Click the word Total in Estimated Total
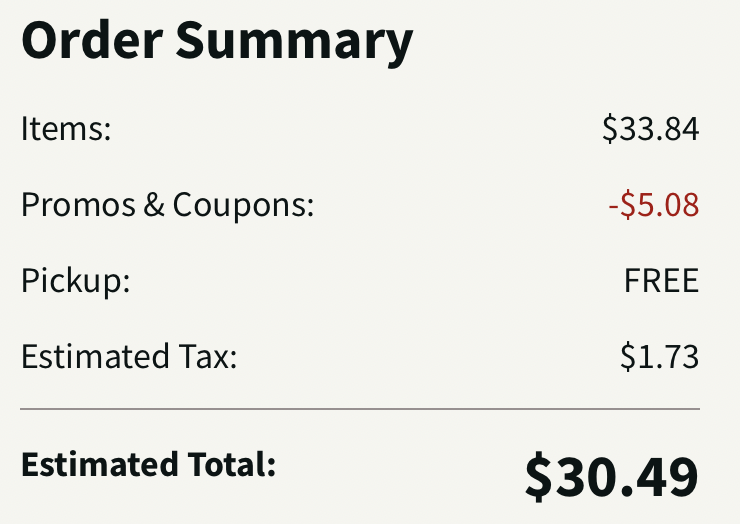The width and height of the screenshot is (740, 524). click(236, 465)
